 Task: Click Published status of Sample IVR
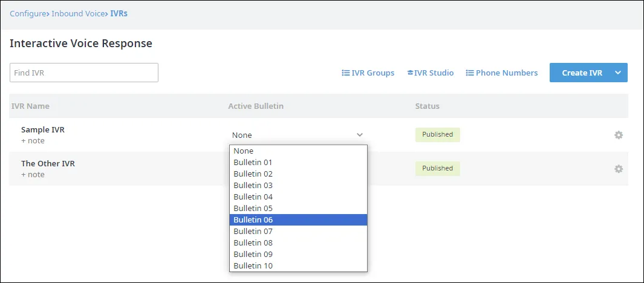[437, 134]
